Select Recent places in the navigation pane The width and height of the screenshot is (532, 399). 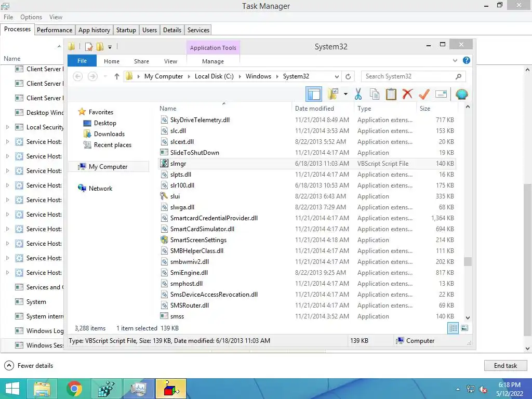[113, 145]
